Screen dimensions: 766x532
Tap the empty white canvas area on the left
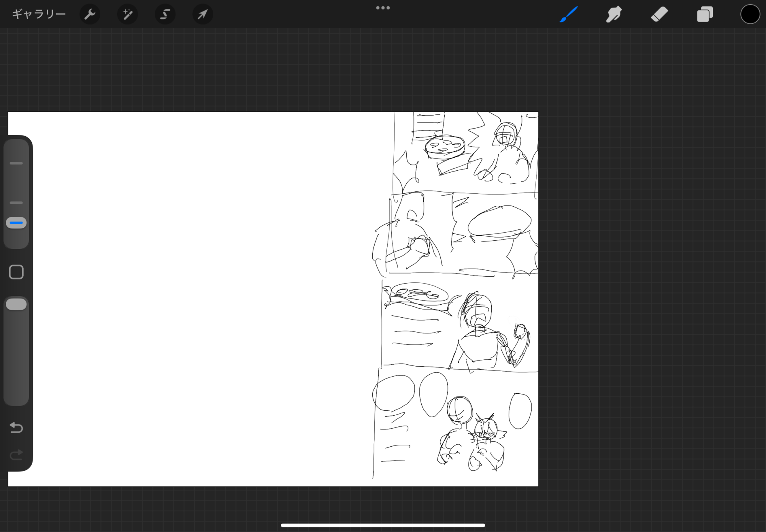coord(191,299)
